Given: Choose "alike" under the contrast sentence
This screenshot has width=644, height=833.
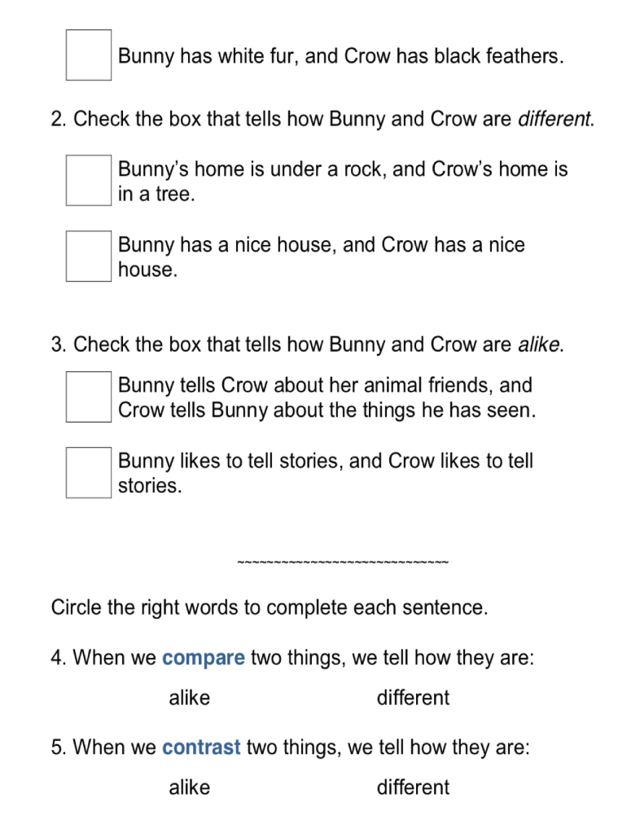Looking at the screenshot, I should [189, 787].
